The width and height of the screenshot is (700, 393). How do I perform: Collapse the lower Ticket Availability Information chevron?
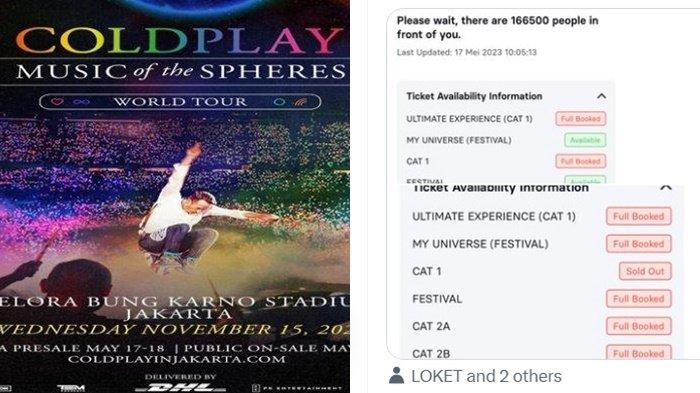coord(666,188)
